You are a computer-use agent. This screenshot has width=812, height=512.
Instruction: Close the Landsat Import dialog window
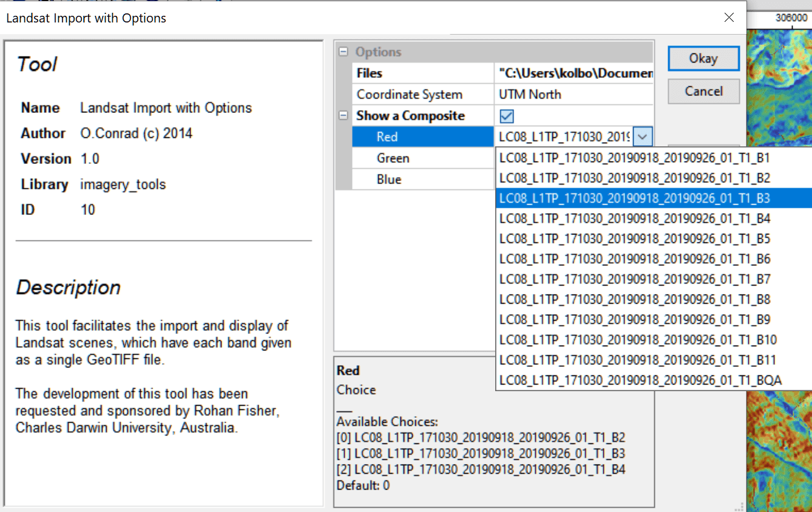[729, 18]
